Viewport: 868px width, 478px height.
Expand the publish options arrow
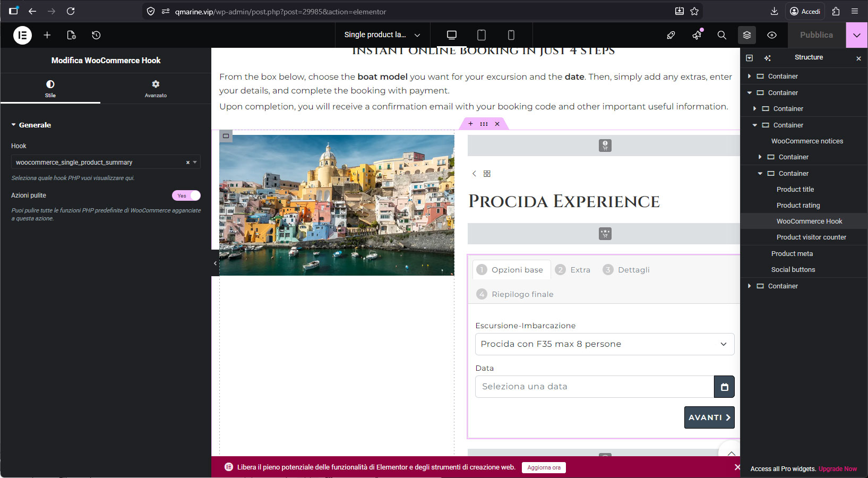tap(857, 35)
